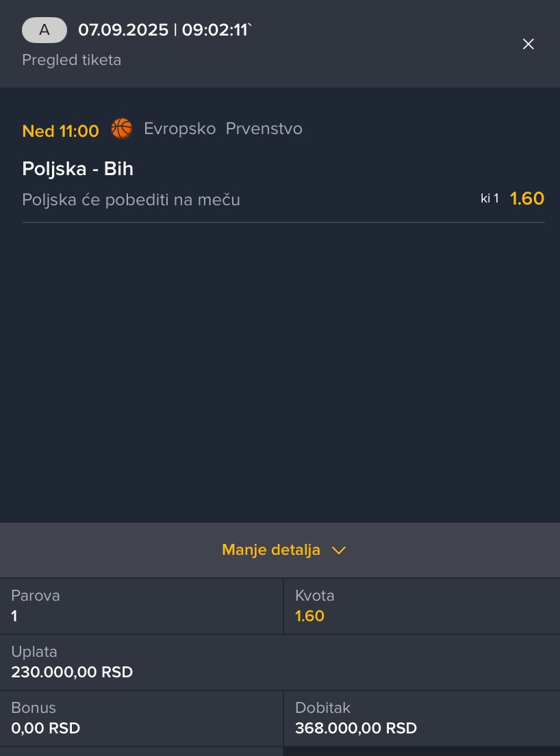This screenshot has height=756, width=560.
Task: Tap the "A" ticket badge
Action: tap(44, 30)
